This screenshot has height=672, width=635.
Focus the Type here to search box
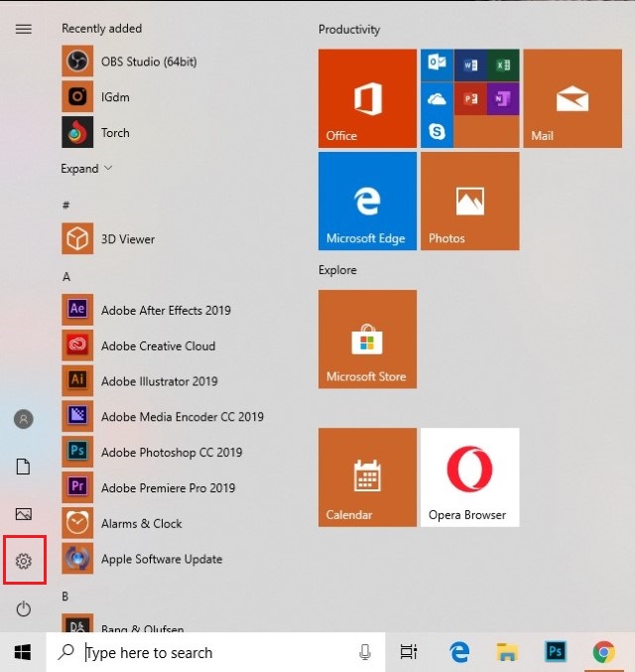[x=215, y=652]
